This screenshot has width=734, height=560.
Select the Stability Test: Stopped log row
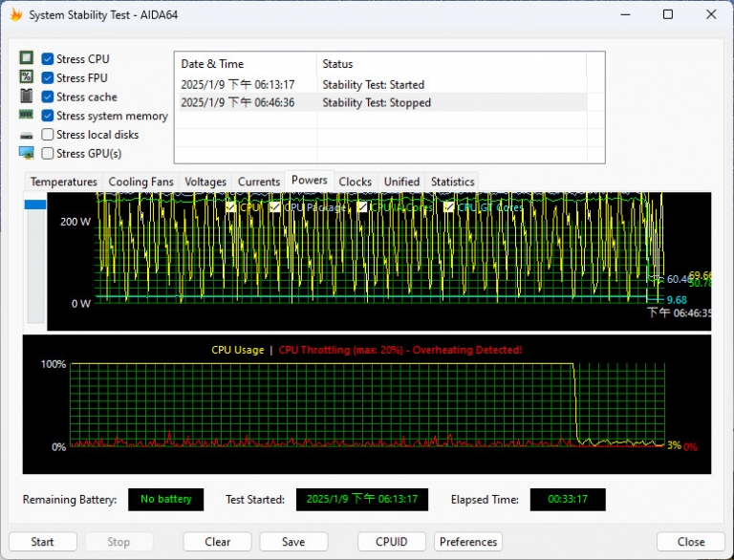click(380, 102)
